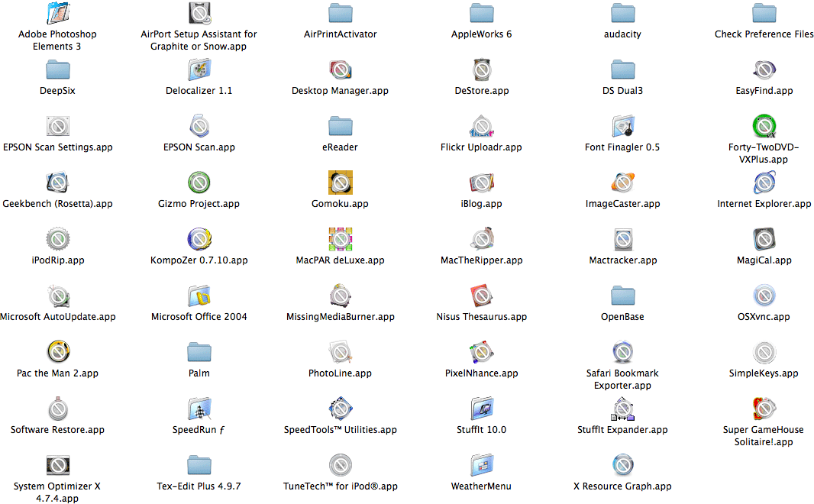The width and height of the screenshot is (814, 504).
Task: Select the EPSON Scan Settings.app icon
Action: pyautogui.click(x=58, y=126)
